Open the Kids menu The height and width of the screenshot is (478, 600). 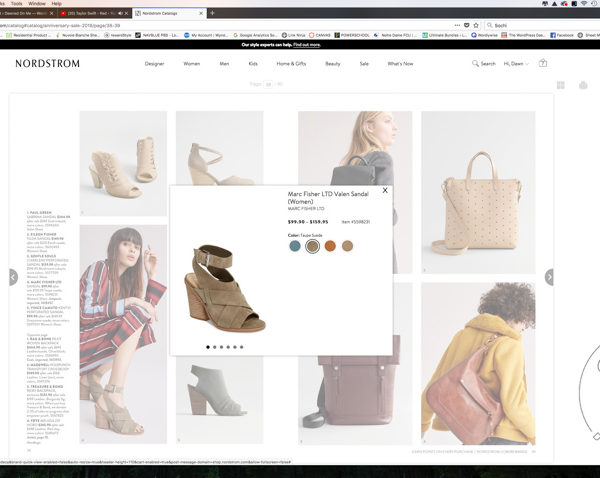click(253, 64)
